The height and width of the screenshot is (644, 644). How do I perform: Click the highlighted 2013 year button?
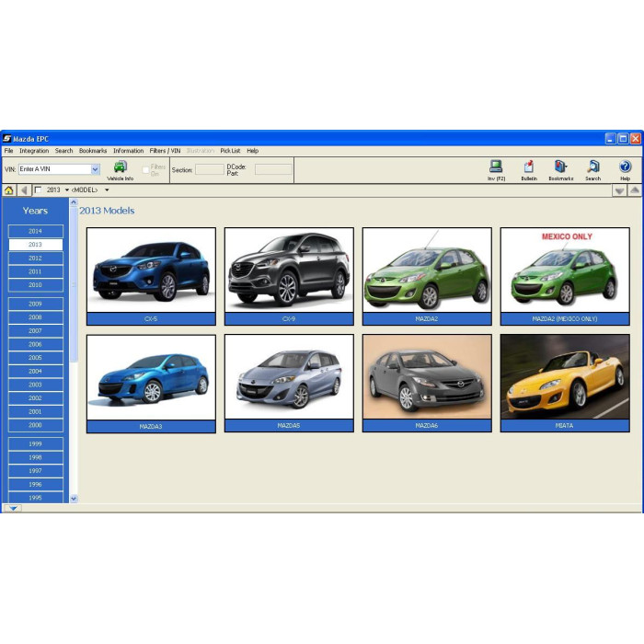35,245
